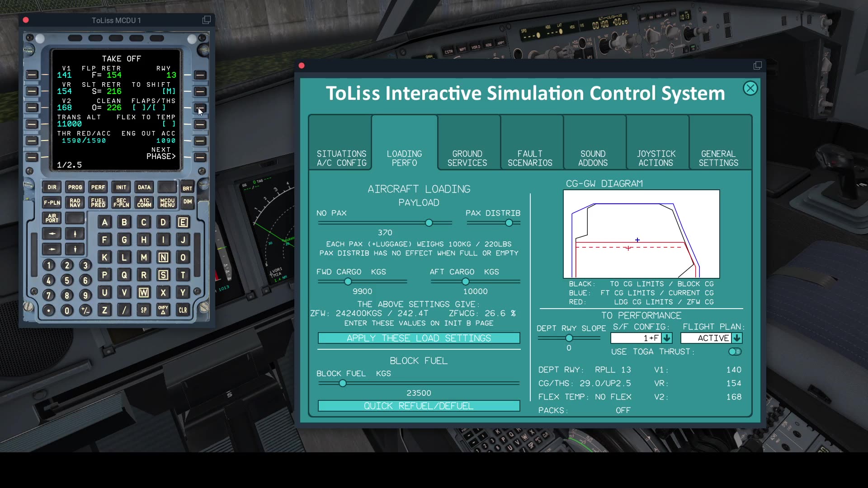Viewport: 868px width, 488px height.
Task: Switch to the LOADING PERFO tab
Action: (x=405, y=143)
